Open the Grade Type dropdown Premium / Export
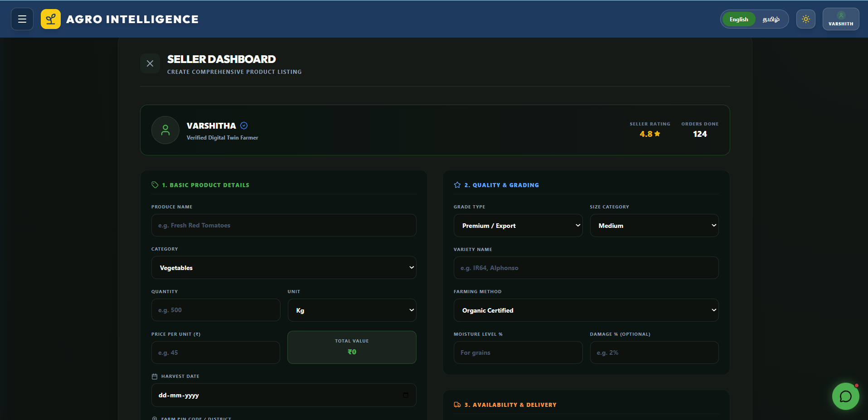 point(518,226)
